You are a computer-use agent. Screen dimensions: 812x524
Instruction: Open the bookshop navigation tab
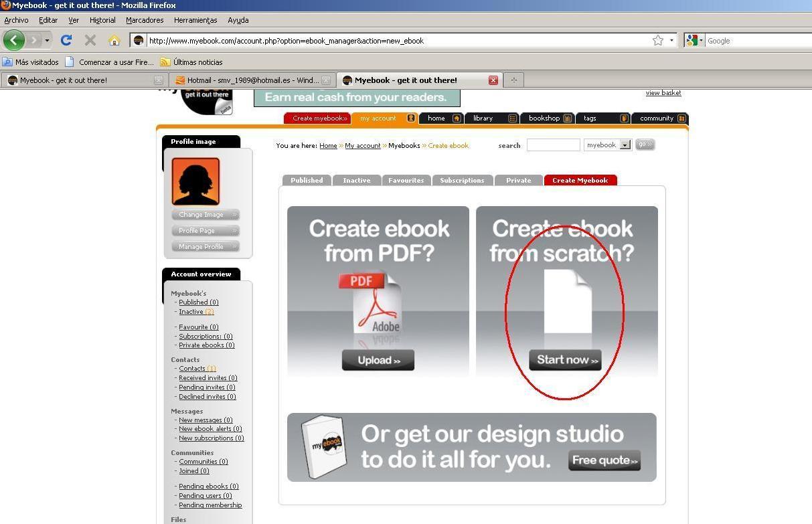tap(548, 118)
